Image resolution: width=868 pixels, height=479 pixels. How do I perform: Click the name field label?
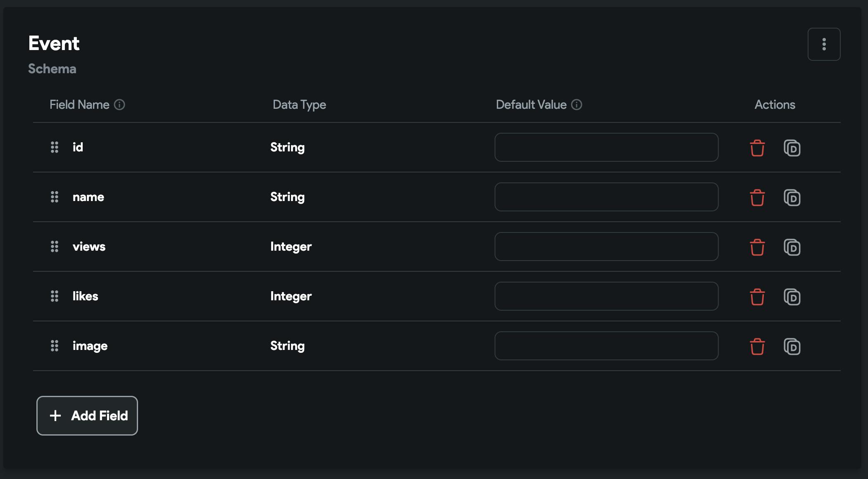pos(88,197)
